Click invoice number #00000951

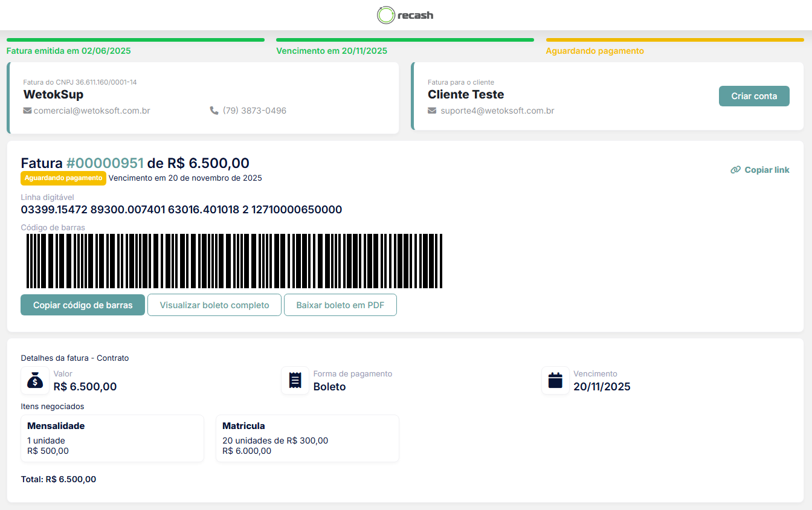point(105,163)
